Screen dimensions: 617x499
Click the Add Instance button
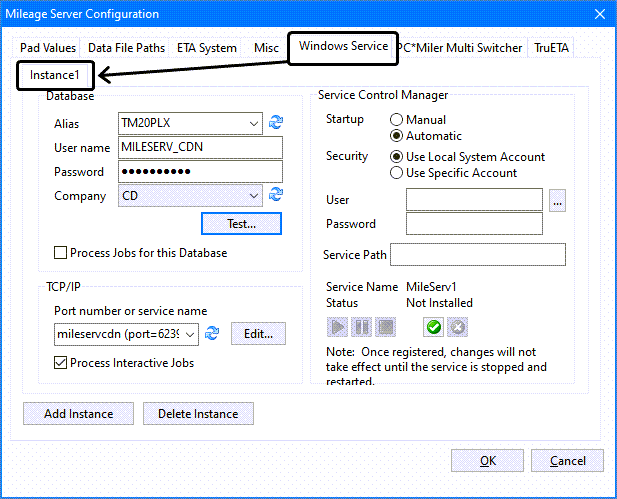click(79, 414)
